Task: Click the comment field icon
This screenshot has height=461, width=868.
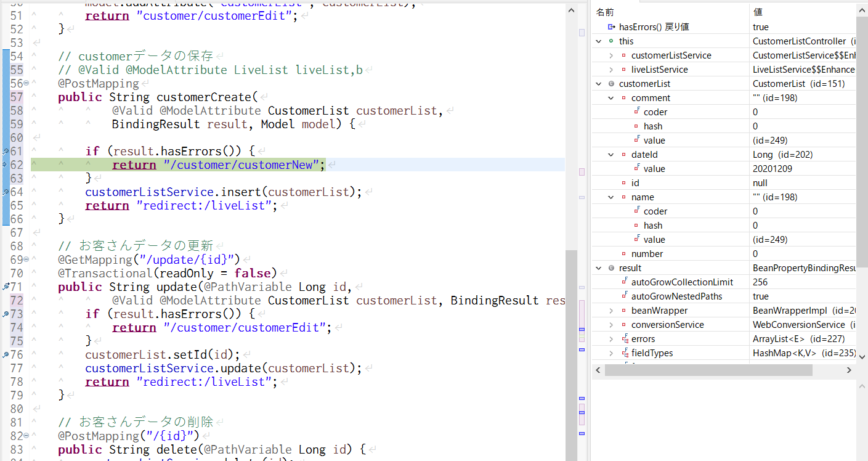Action: click(623, 98)
